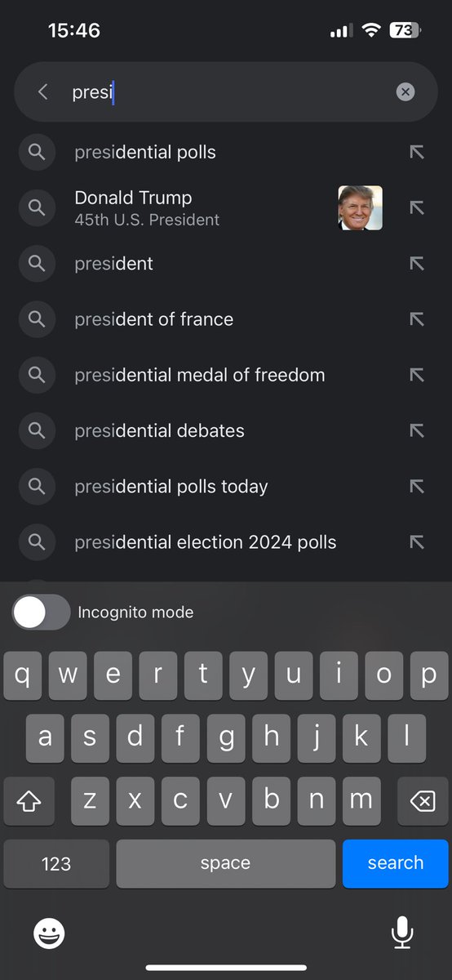Clear the search field text
Viewport: 452px width, 980px height.
[x=405, y=92]
